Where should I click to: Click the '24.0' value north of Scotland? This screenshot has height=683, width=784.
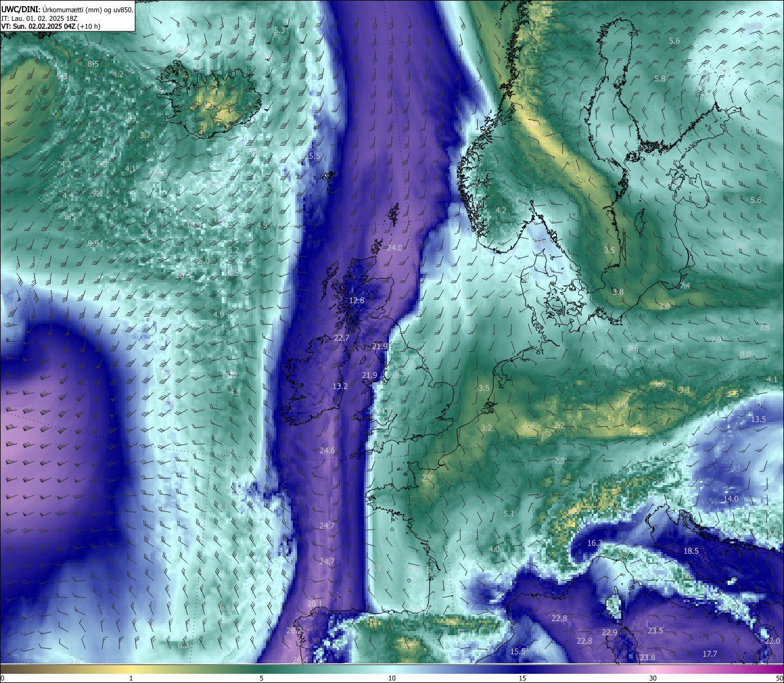[x=395, y=247]
